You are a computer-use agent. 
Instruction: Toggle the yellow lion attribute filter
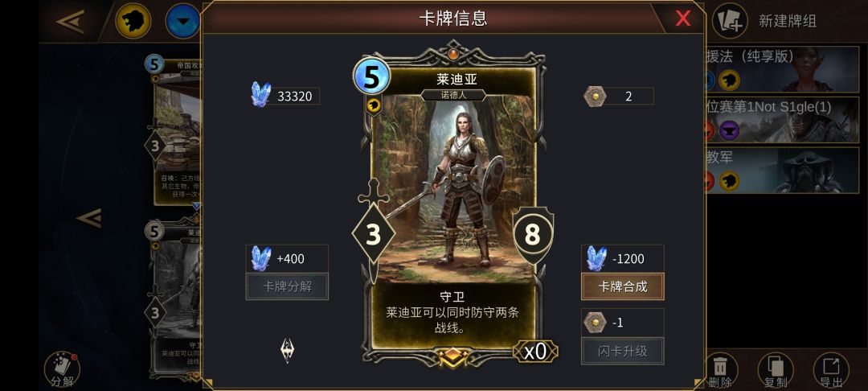click(x=133, y=21)
